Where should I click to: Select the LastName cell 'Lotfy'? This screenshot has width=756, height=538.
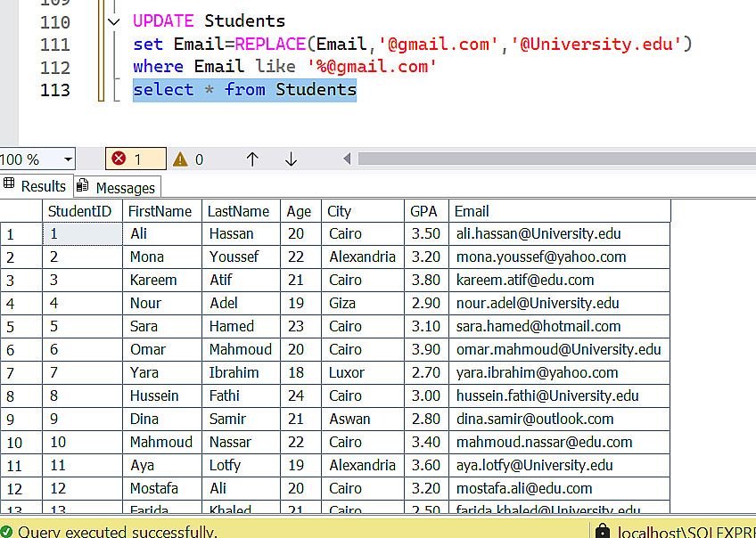tap(241, 465)
